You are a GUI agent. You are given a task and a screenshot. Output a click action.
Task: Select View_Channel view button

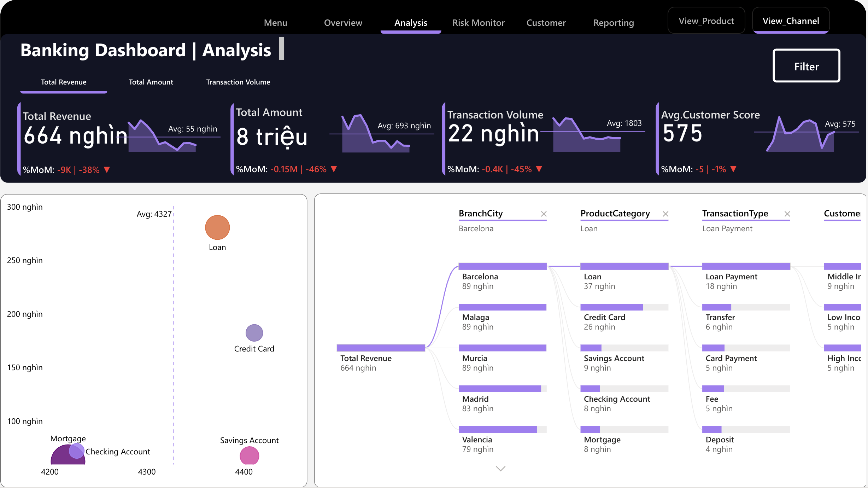[791, 21]
